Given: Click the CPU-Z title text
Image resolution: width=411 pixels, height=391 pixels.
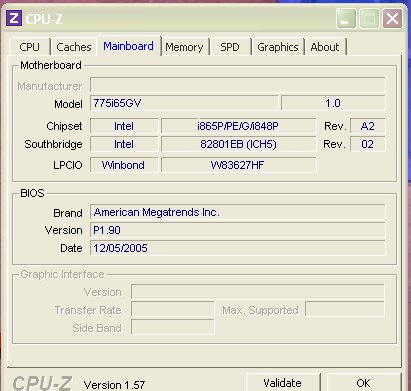Looking at the screenshot, I should click(44, 19).
